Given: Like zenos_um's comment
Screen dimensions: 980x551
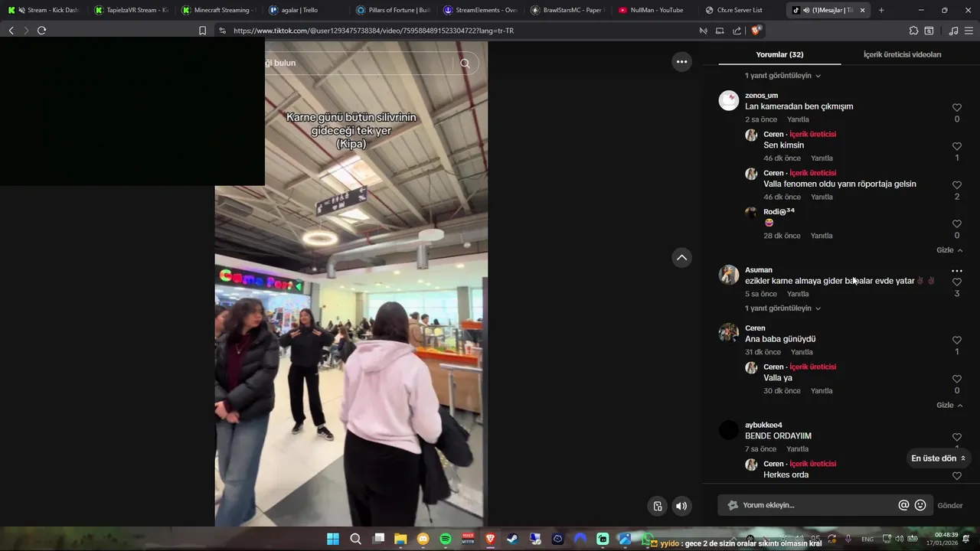Looking at the screenshot, I should coord(956,108).
